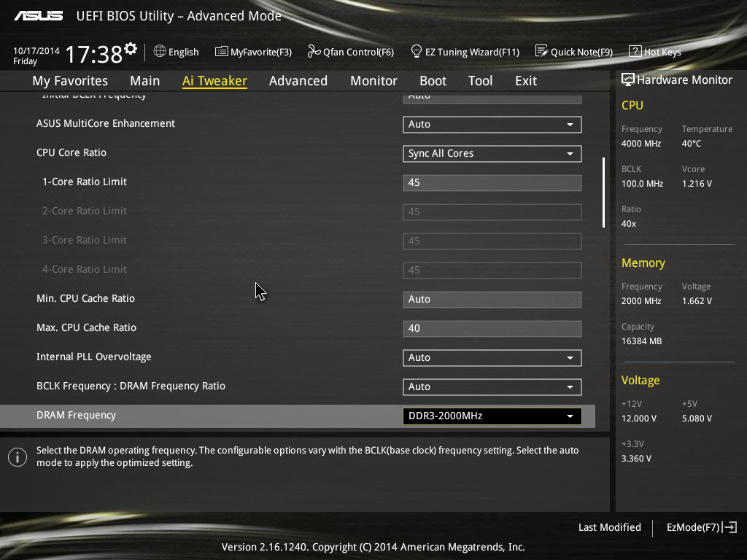The width and height of the screenshot is (747, 560).
Task: Click the Min. CPU Cache Ratio field
Action: 492,300
